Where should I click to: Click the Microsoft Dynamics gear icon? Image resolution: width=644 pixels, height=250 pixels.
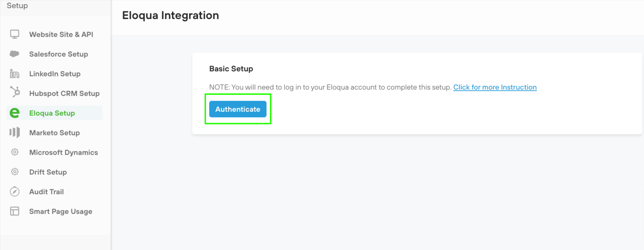(14, 152)
